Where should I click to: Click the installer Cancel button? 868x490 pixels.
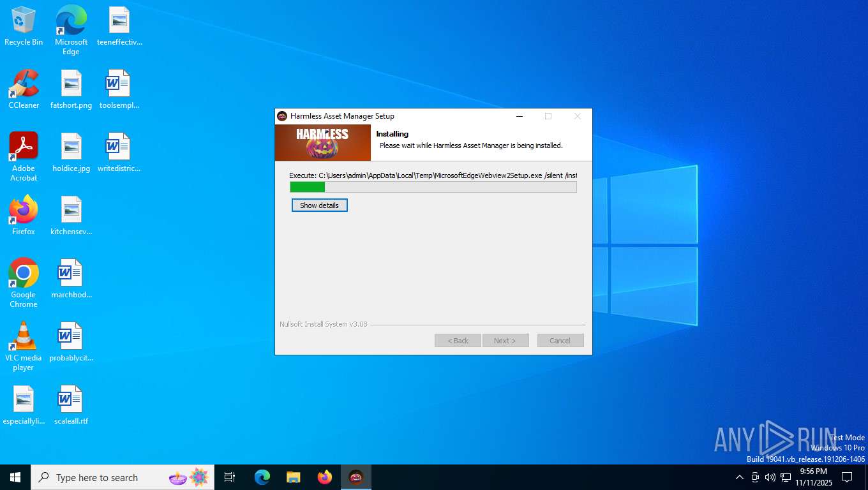click(x=560, y=341)
